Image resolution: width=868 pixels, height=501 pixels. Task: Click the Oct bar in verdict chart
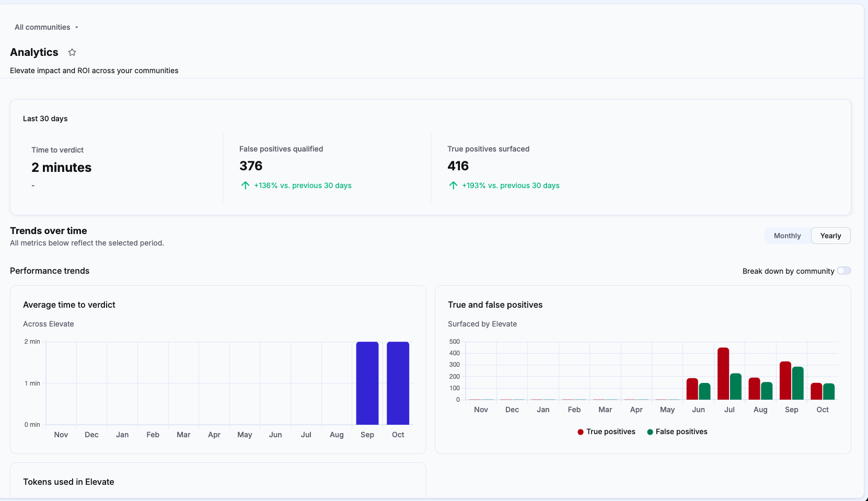click(398, 383)
